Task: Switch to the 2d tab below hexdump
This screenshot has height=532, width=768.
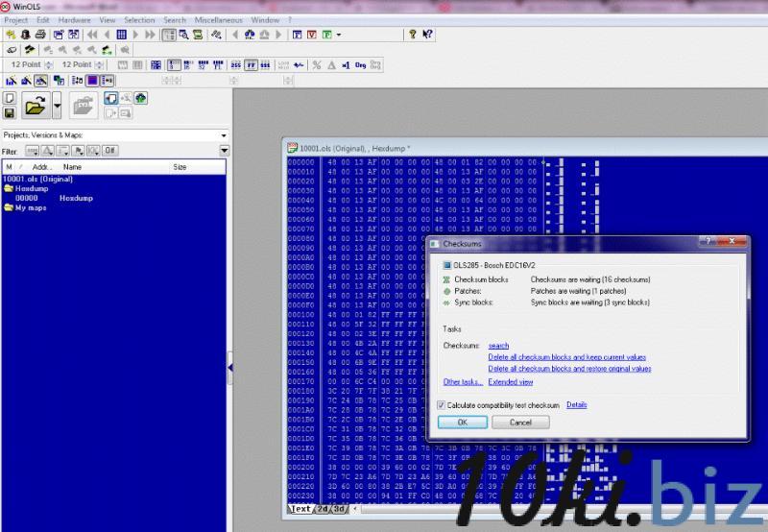Action: [322, 509]
